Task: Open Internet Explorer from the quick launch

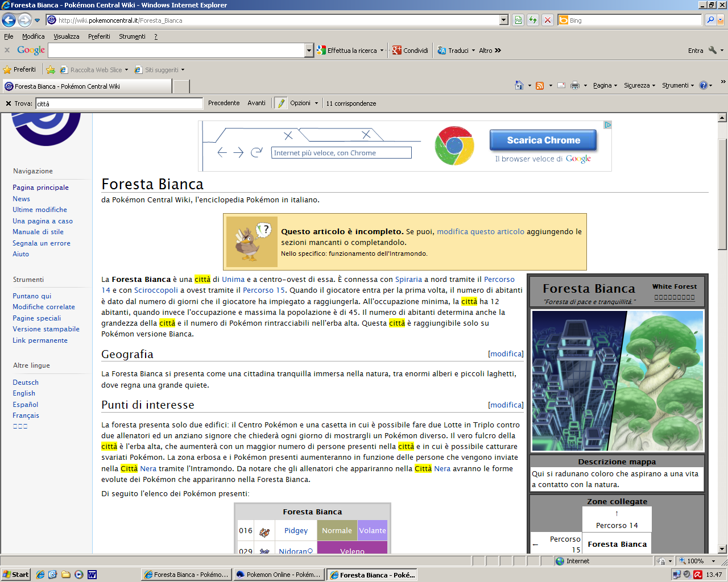Action: pyautogui.click(x=40, y=575)
